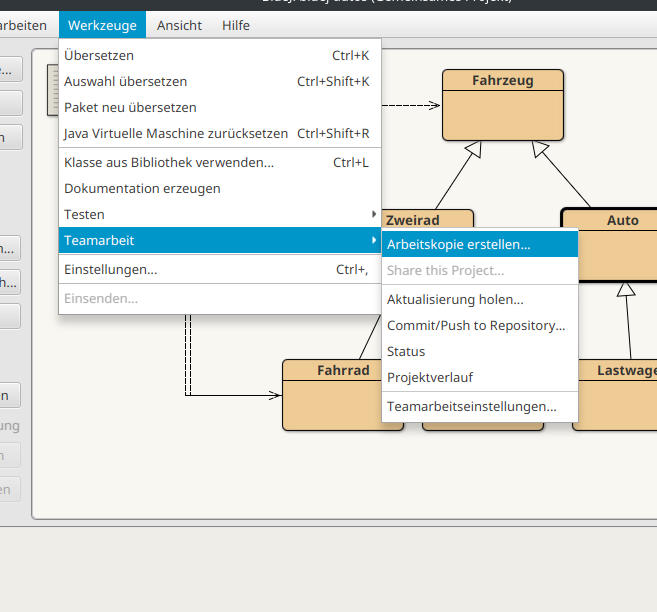Image resolution: width=657 pixels, height=612 pixels.
Task: Click Paket neu übersetzen
Action: point(220,107)
